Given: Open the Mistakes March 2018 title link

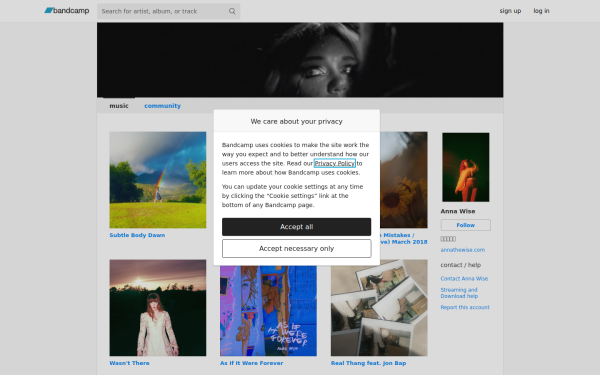Looking at the screenshot, I should (x=404, y=238).
